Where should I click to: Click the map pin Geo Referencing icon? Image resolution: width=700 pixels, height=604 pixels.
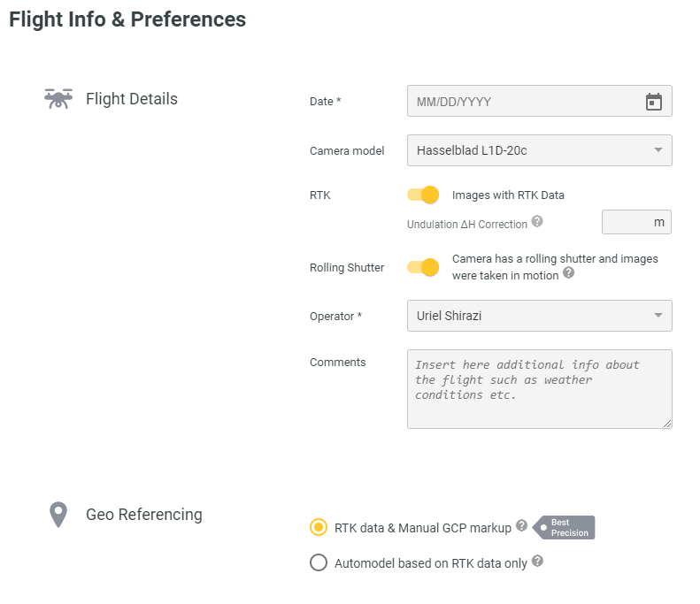[x=58, y=515]
